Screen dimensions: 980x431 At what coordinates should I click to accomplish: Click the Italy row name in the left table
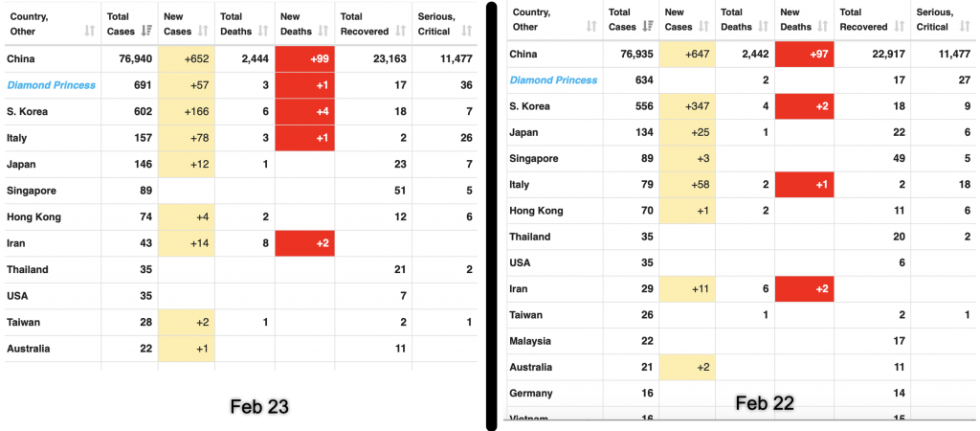click(19, 138)
